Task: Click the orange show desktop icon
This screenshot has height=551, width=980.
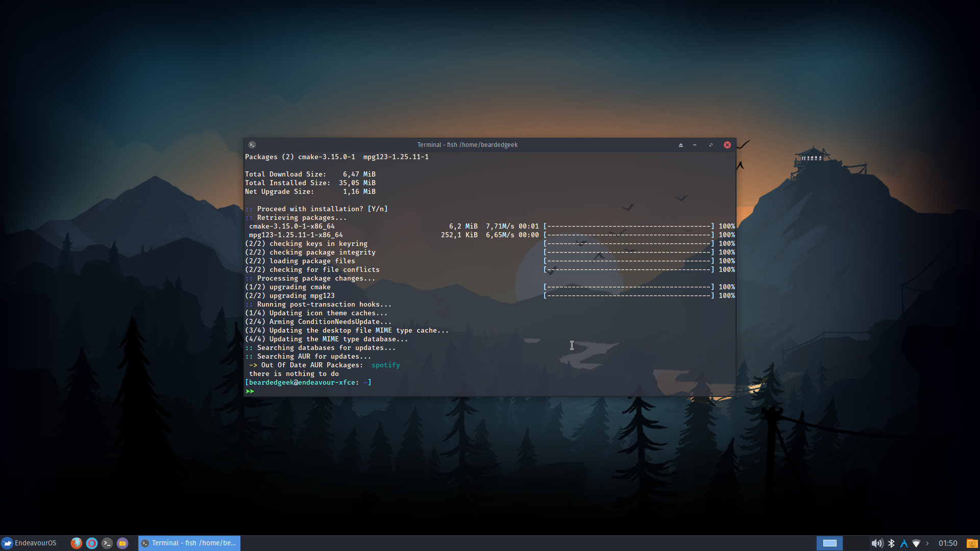Action: 972,543
